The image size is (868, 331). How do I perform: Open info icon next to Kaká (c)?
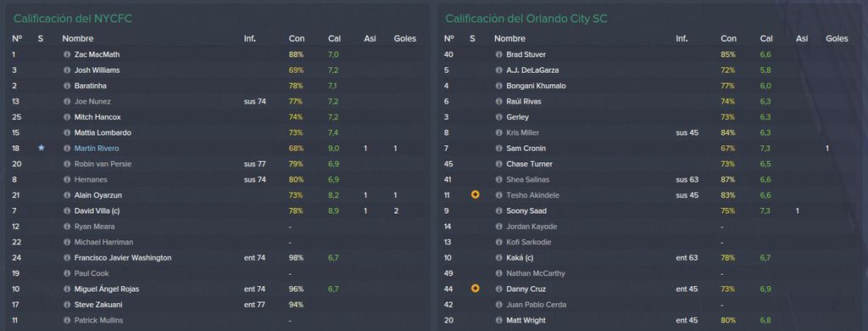coord(498,258)
